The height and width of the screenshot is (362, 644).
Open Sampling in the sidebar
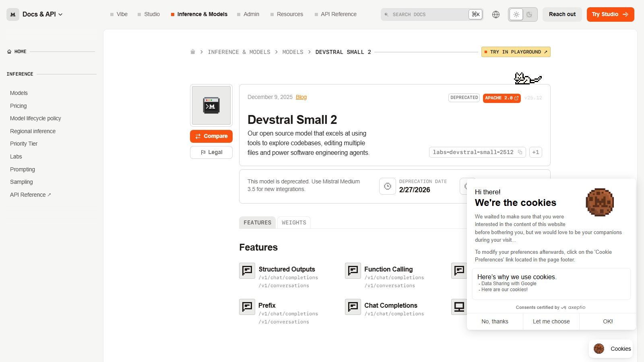[21, 182]
